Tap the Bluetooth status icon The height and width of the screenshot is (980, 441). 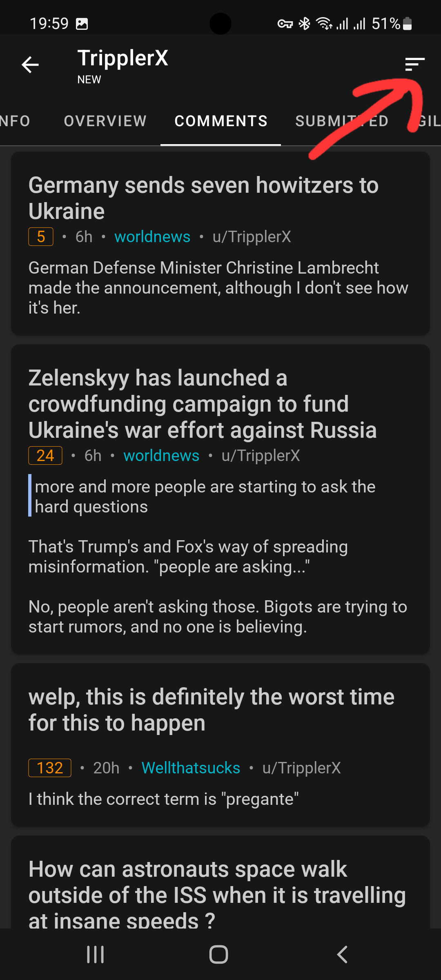[304, 24]
